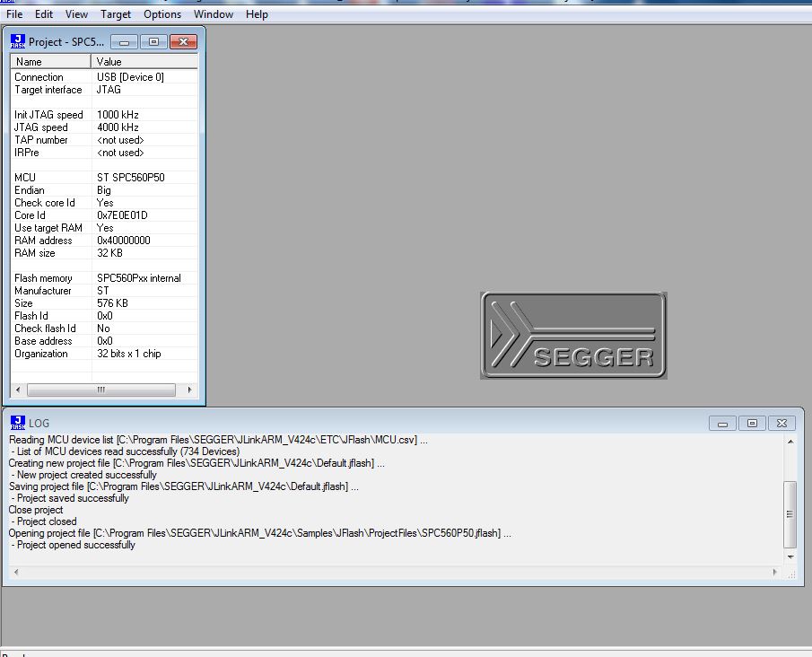Open the Target menu
Viewport: 812px width, 657px height.
[x=116, y=14]
